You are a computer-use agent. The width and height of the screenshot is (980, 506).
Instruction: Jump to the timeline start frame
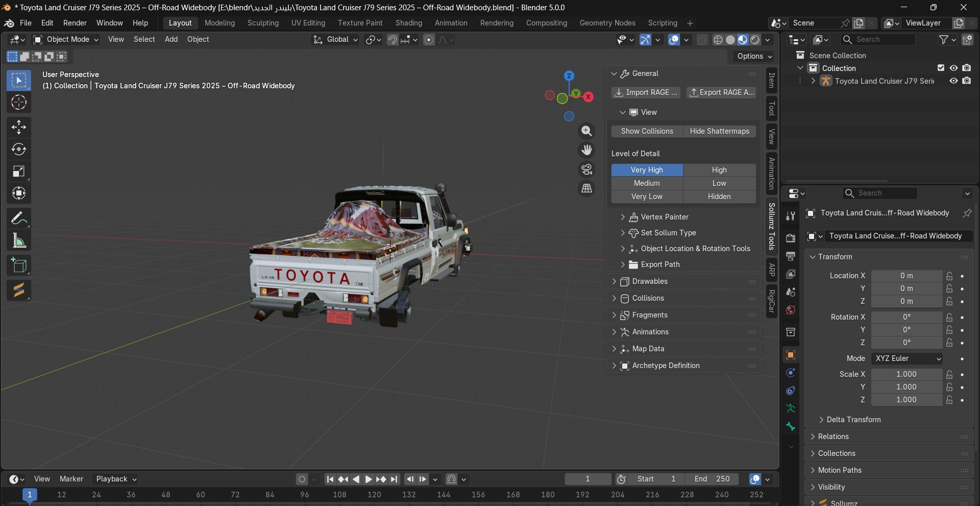pyautogui.click(x=330, y=479)
